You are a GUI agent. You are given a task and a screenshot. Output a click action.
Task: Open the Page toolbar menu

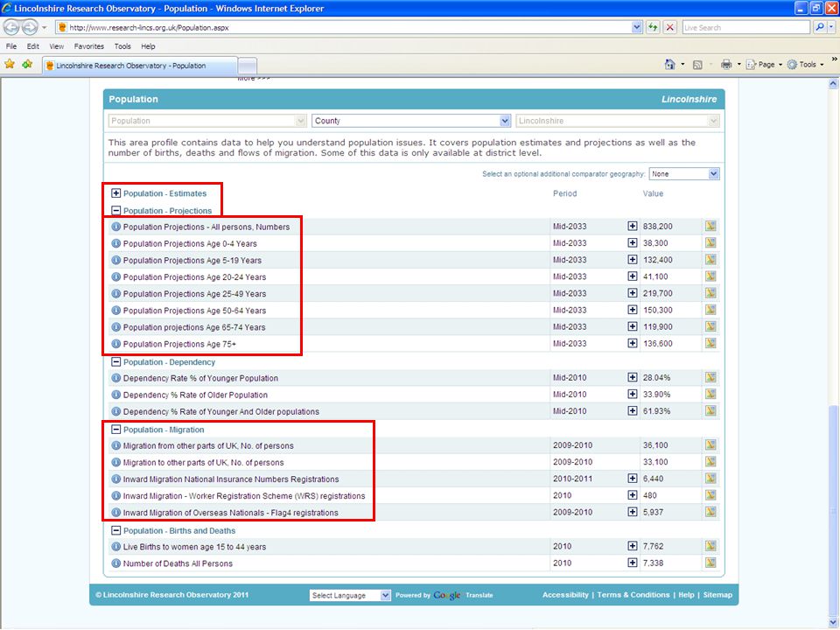[765, 64]
